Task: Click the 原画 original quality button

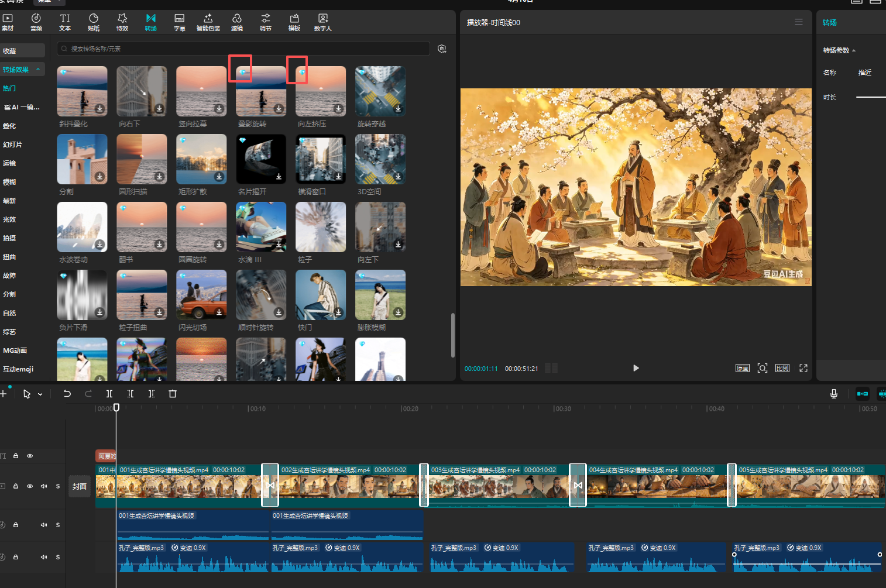Action: pyautogui.click(x=743, y=368)
